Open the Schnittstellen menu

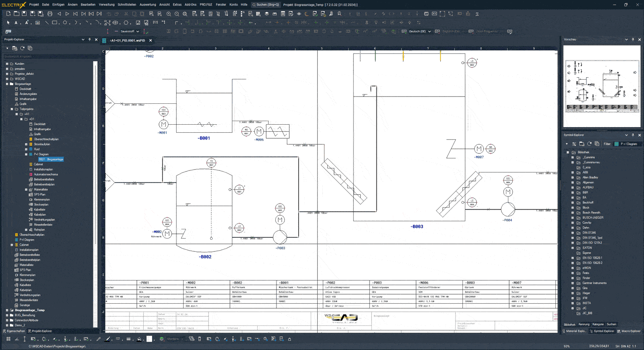tap(127, 5)
